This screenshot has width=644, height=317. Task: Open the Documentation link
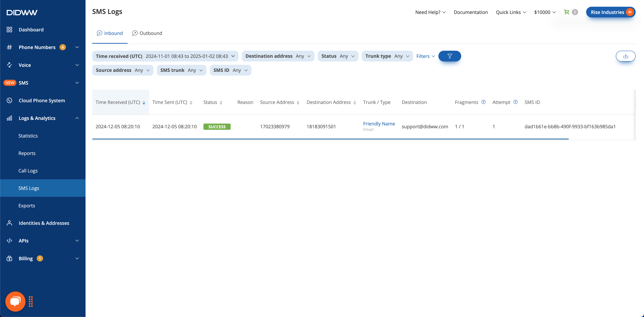470,12
